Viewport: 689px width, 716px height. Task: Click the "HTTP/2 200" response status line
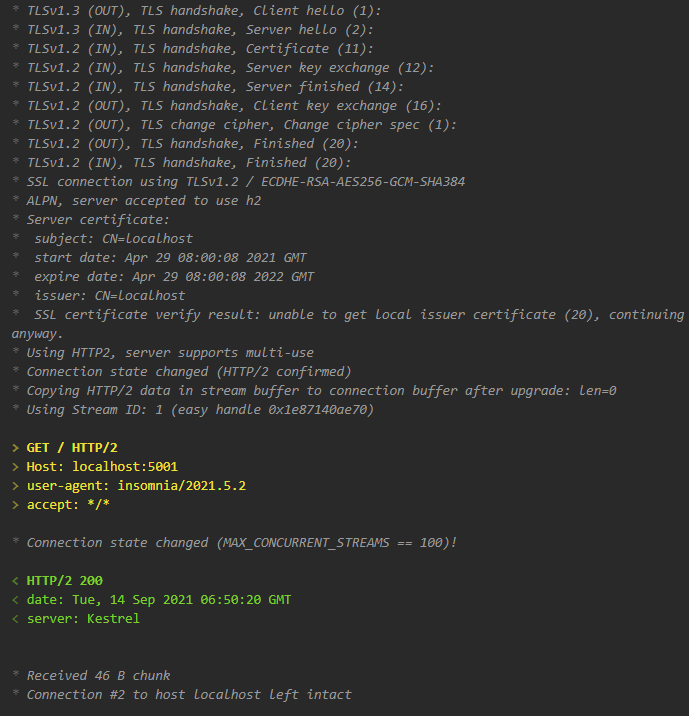tap(64, 581)
